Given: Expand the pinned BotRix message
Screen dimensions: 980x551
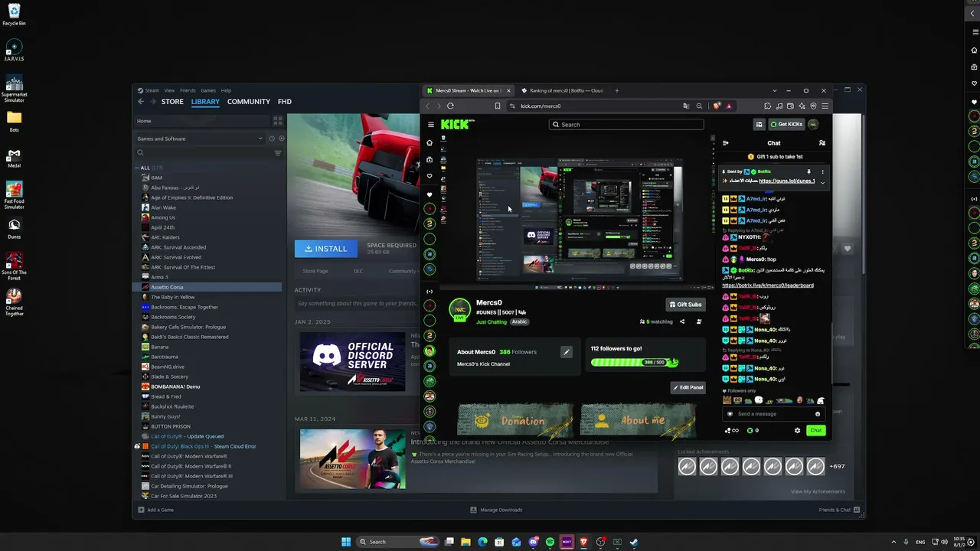Looking at the screenshot, I should [823, 182].
